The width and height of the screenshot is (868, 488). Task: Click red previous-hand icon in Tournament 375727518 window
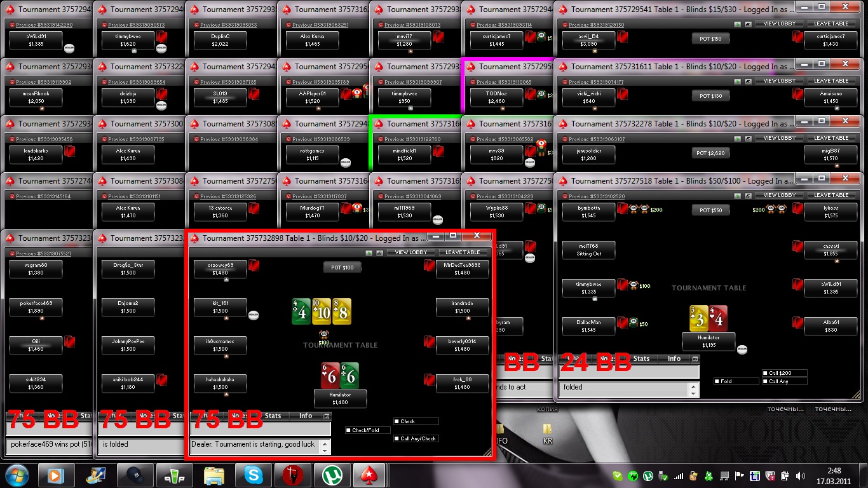coord(564,196)
